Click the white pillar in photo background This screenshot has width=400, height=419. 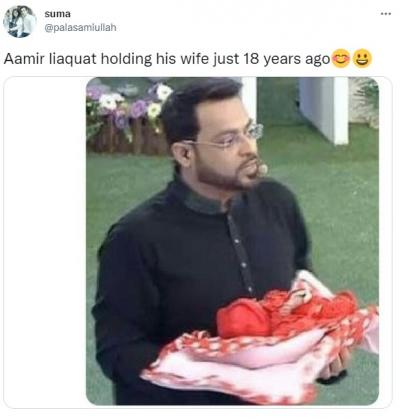click(323, 110)
